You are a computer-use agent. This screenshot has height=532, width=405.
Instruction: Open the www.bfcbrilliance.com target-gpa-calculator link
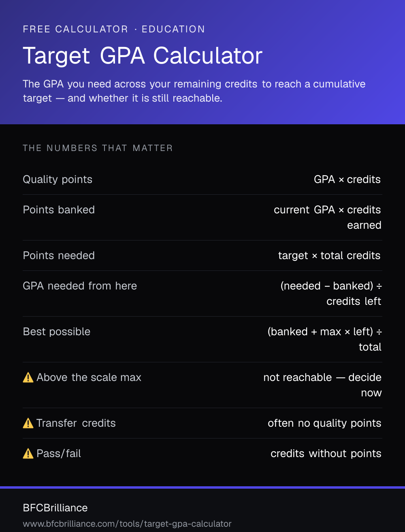click(127, 524)
